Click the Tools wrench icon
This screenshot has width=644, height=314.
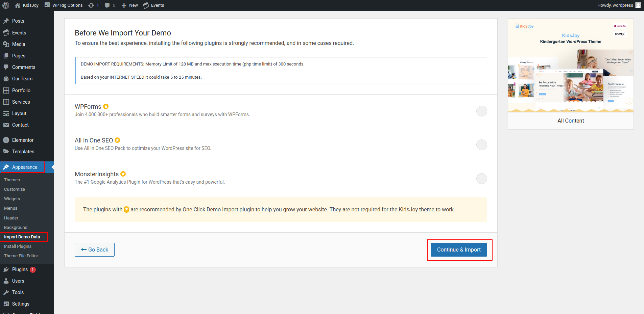(6, 292)
